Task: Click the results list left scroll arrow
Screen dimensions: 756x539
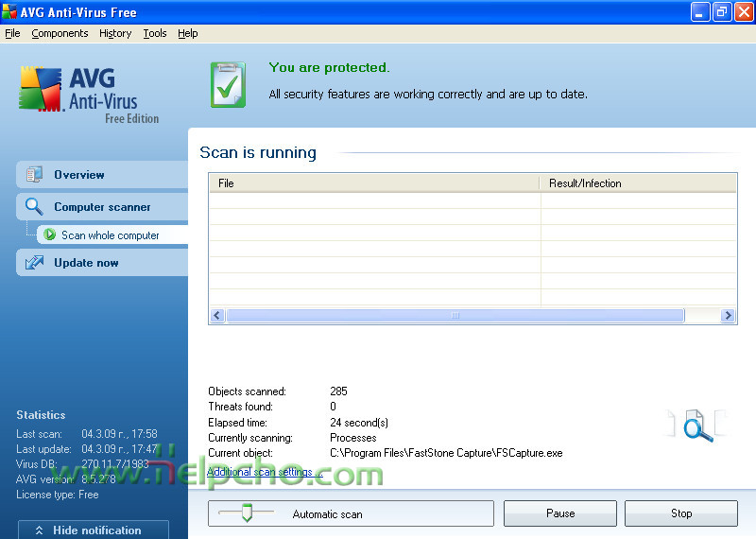Action: (217, 316)
